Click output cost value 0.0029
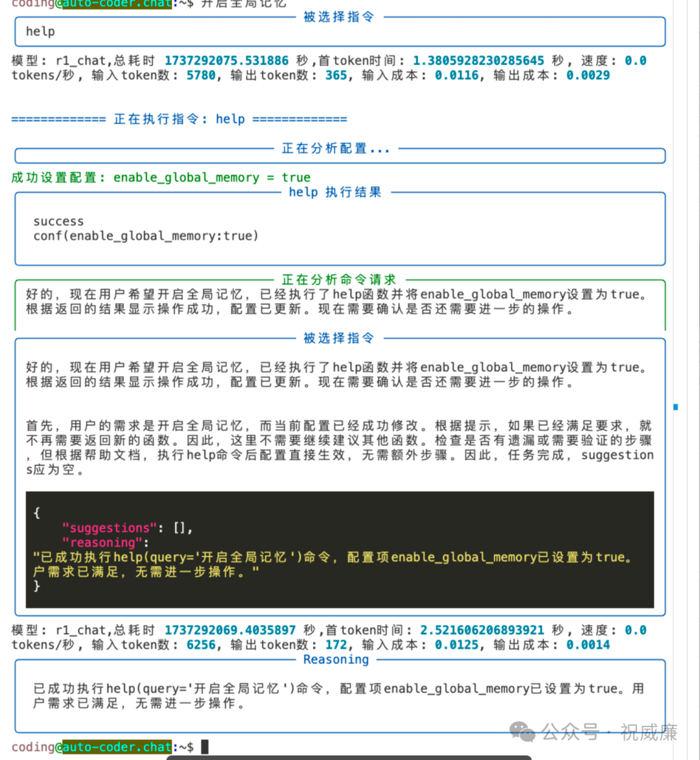700x760 pixels. [588, 75]
